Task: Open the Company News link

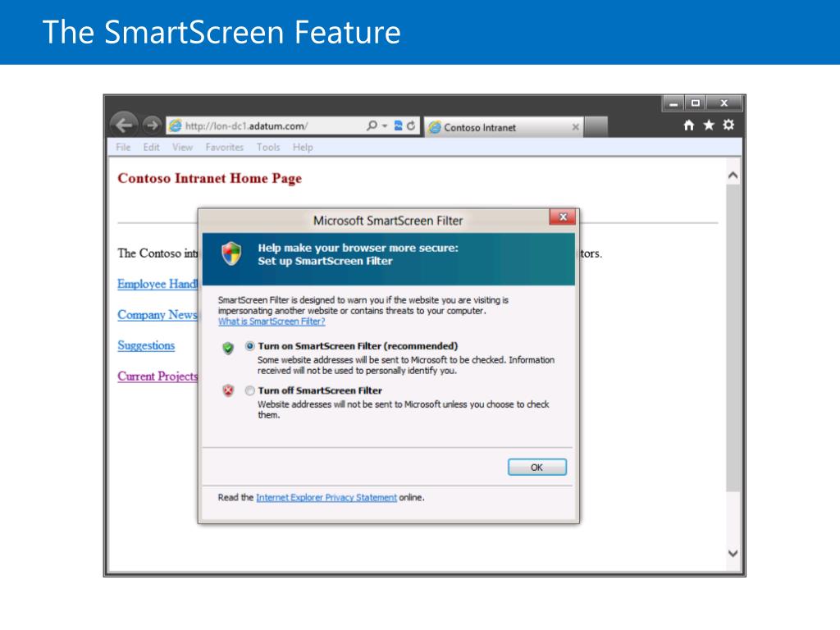Action: tap(157, 314)
